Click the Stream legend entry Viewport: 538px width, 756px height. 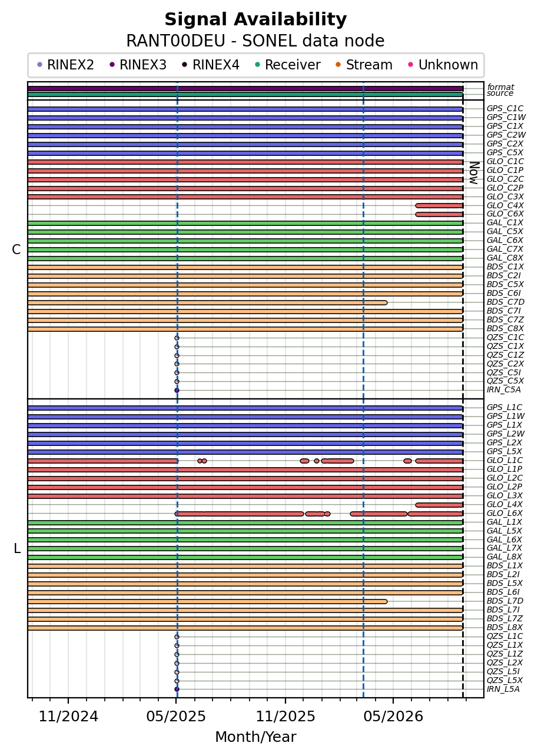point(364,65)
